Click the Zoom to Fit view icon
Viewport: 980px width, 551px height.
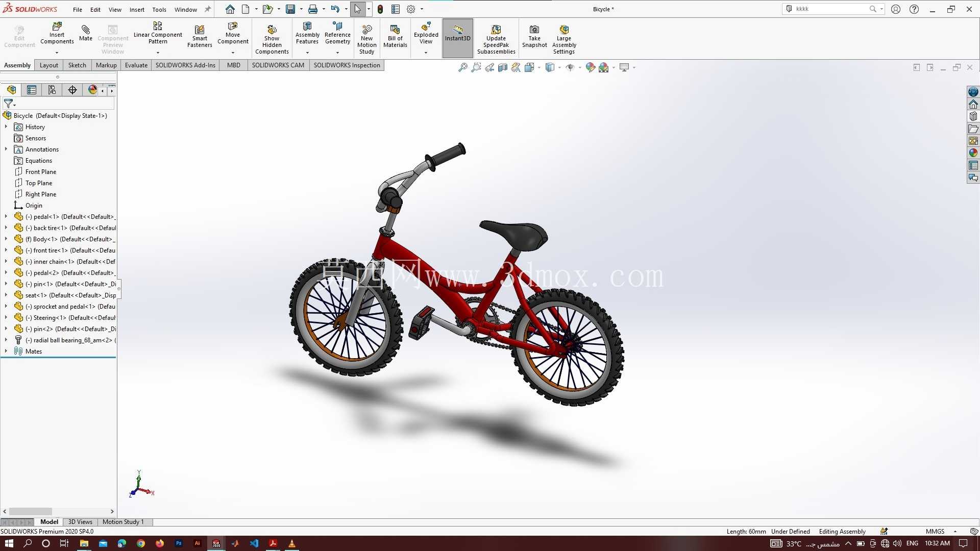[x=462, y=67]
